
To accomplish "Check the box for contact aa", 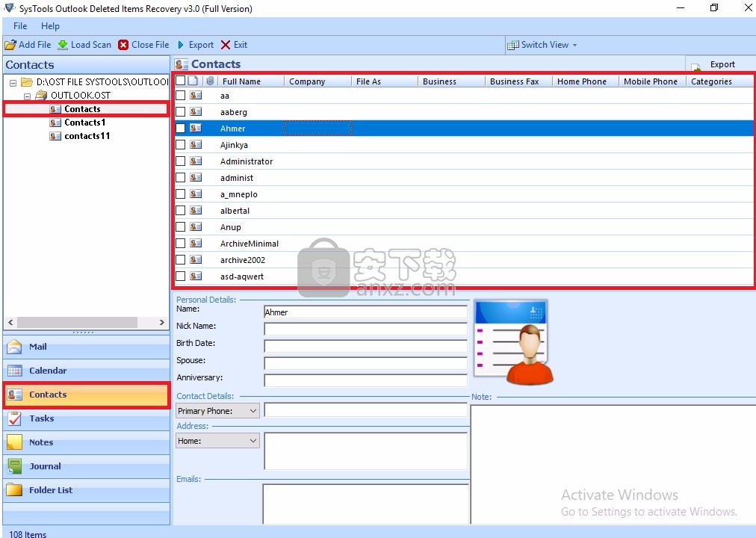I will [180, 96].
